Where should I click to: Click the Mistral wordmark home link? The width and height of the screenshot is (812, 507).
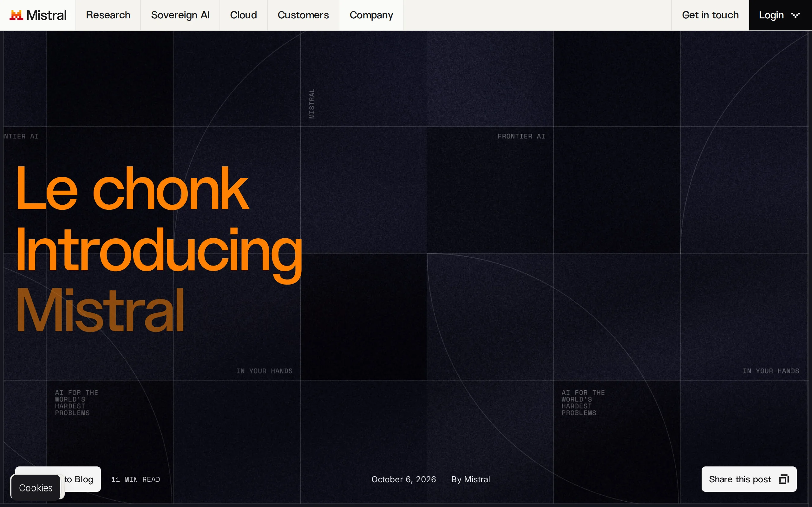46,15
